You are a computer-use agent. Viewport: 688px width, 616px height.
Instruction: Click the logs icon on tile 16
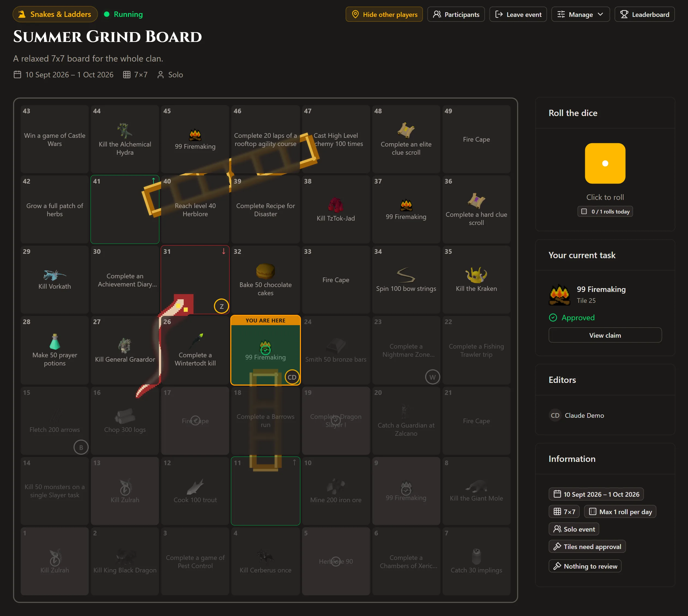124,416
